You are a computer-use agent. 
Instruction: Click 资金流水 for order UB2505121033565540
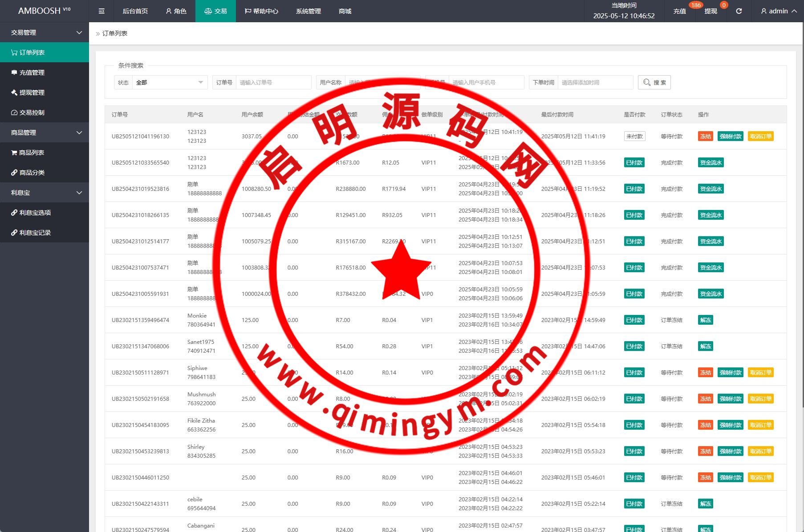point(711,163)
